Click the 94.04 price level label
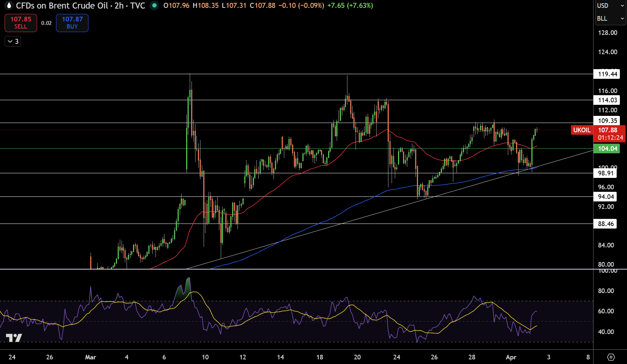 click(x=605, y=197)
